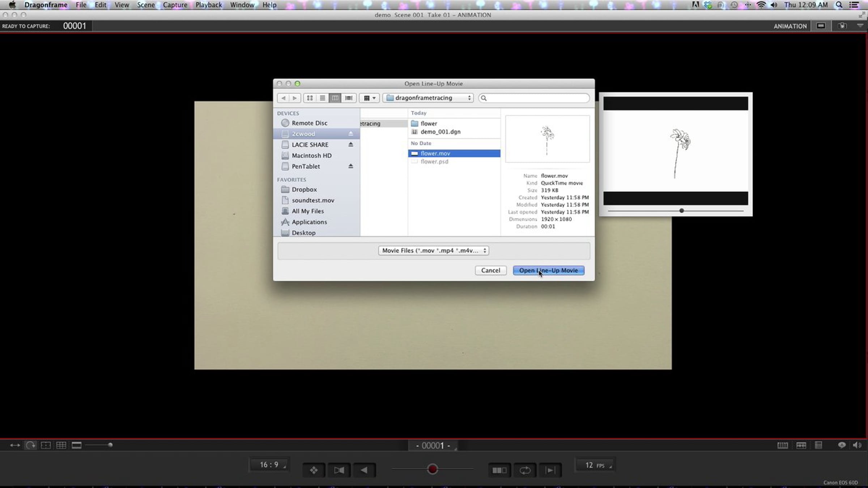Click the play backward arrow button
Viewport: 868px width, 488px height.
(x=364, y=470)
